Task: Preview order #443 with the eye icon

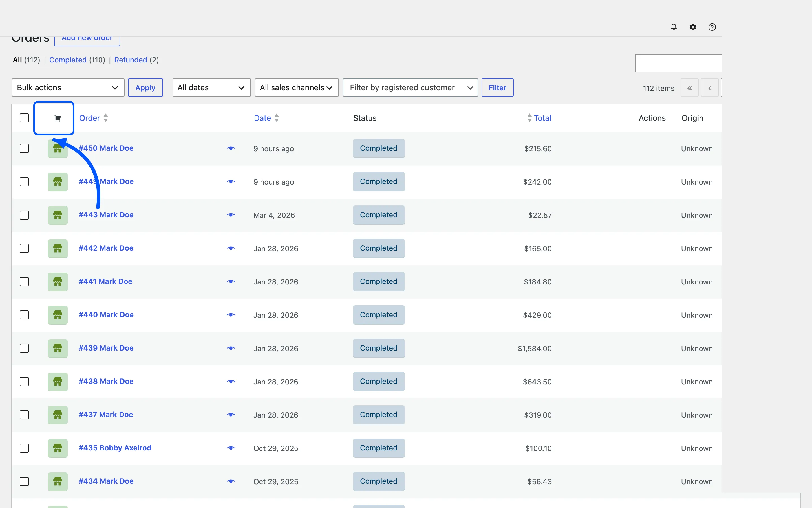Action: 231,215
